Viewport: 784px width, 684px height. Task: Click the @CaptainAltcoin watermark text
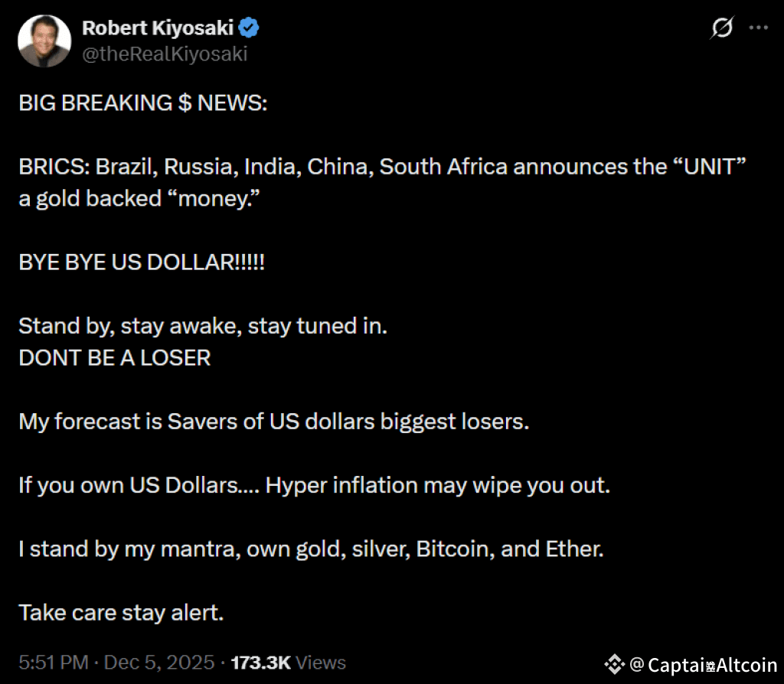click(x=704, y=664)
